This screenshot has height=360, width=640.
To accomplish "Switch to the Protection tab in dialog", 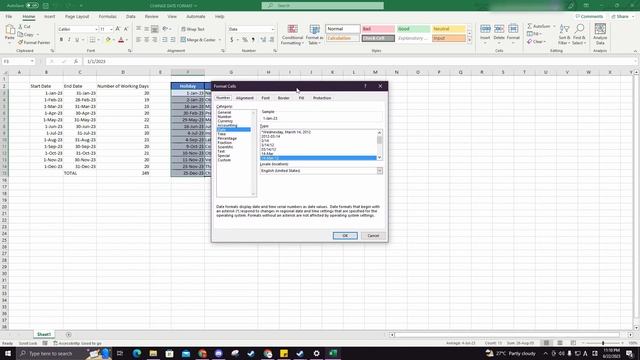I will (x=322, y=98).
